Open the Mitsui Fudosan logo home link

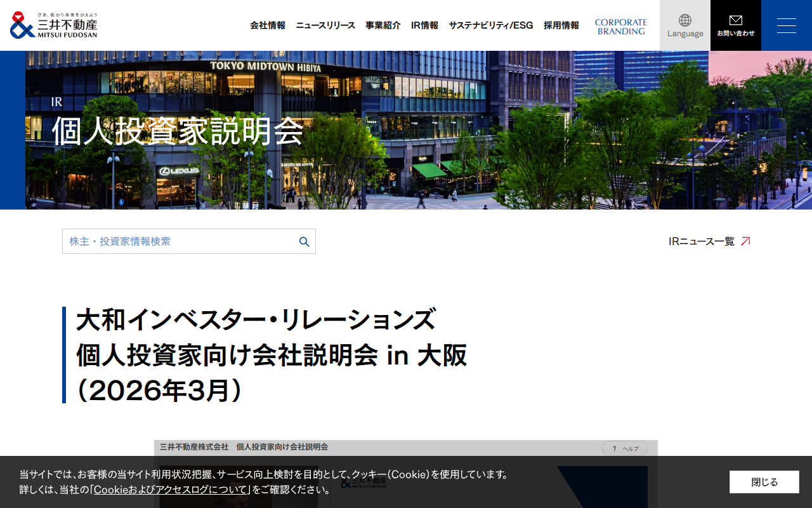click(x=54, y=25)
